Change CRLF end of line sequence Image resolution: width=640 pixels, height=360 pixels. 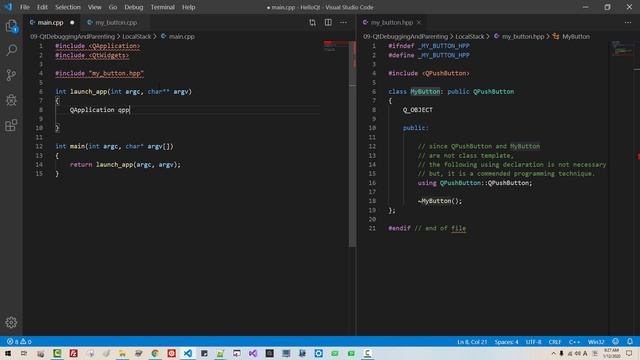555,342
